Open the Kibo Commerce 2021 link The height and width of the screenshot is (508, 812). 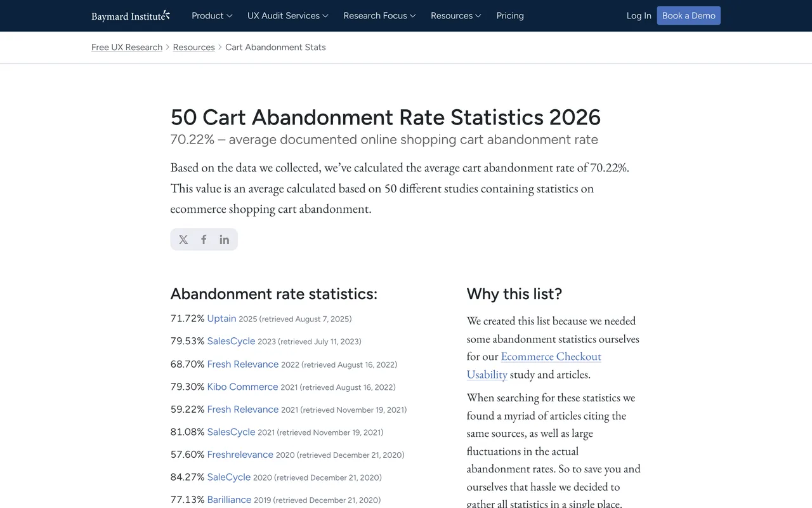(242, 387)
